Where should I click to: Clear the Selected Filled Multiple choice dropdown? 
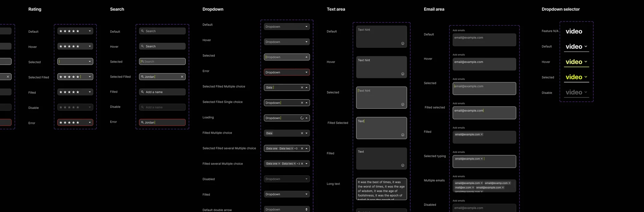click(x=302, y=88)
